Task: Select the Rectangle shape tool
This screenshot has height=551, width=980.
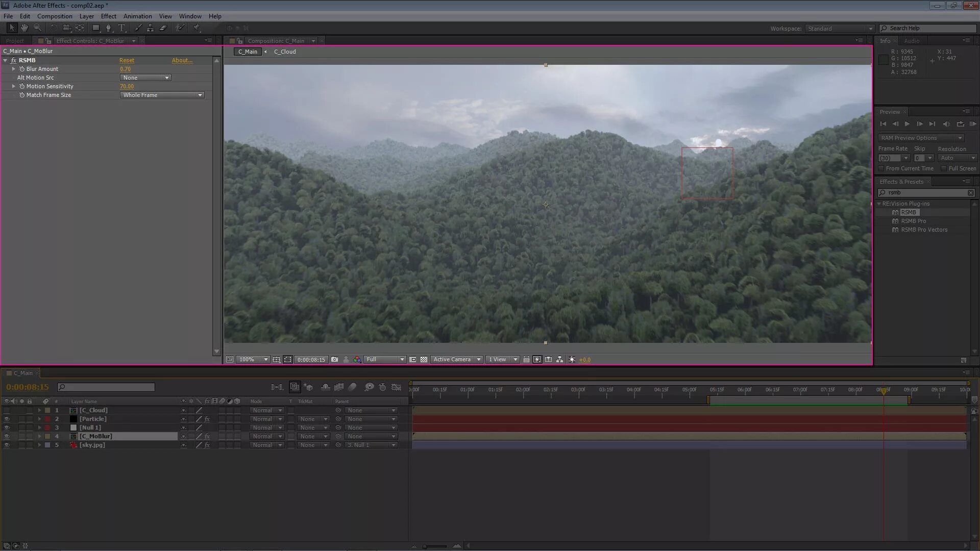Action: tap(95, 28)
